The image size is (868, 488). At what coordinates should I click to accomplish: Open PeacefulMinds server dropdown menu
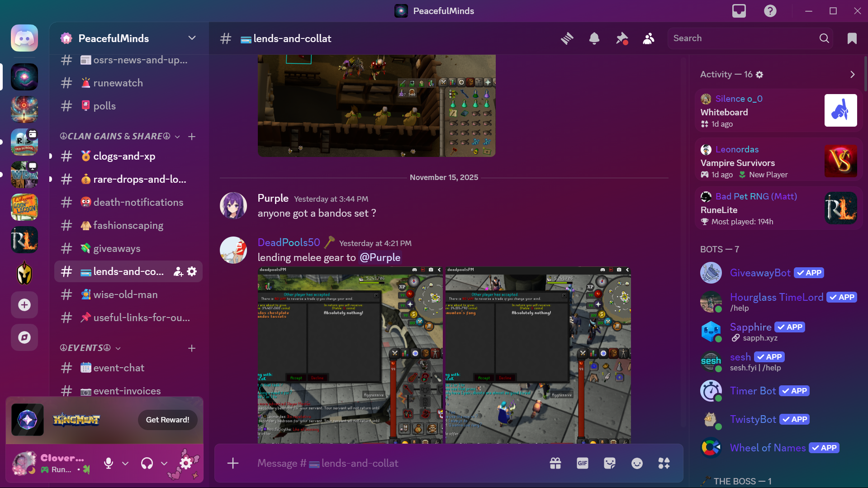coord(192,38)
